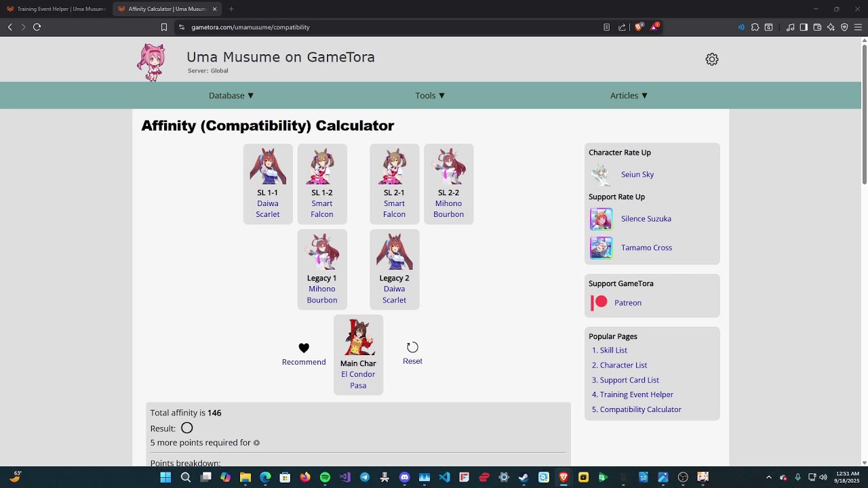Image resolution: width=868 pixels, height=488 pixels.
Task: Open the Patreon link
Action: click(628, 303)
